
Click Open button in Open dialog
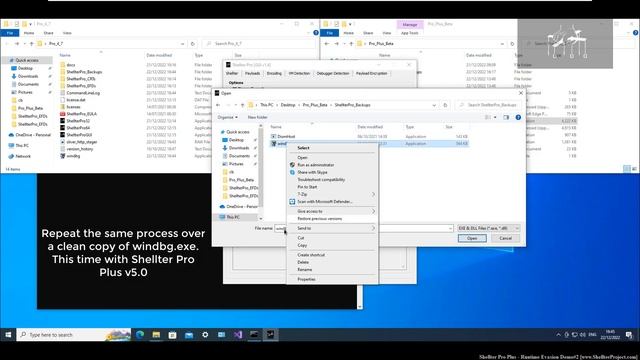click(x=472, y=238)
